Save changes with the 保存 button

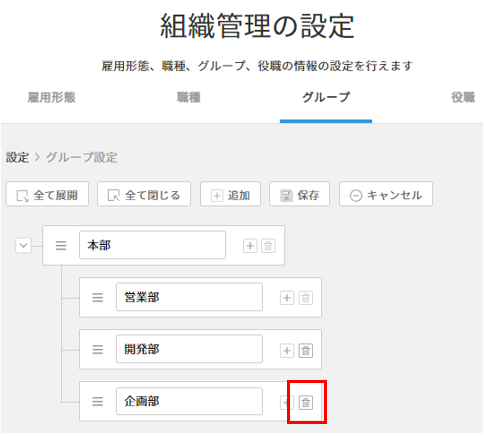click(299, 194)
